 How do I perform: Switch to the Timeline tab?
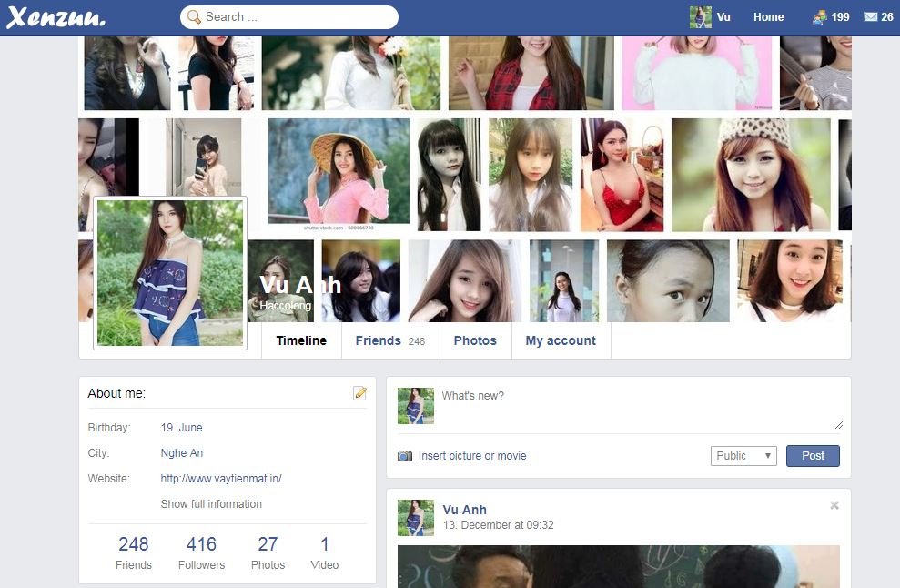coord(301,340)
